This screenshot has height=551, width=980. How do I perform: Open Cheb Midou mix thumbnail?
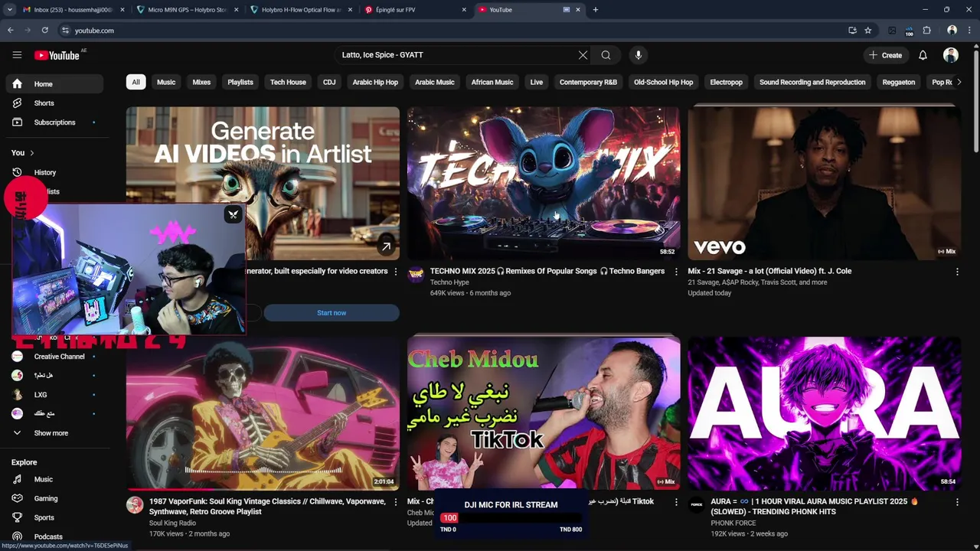(x=544, y=413)
